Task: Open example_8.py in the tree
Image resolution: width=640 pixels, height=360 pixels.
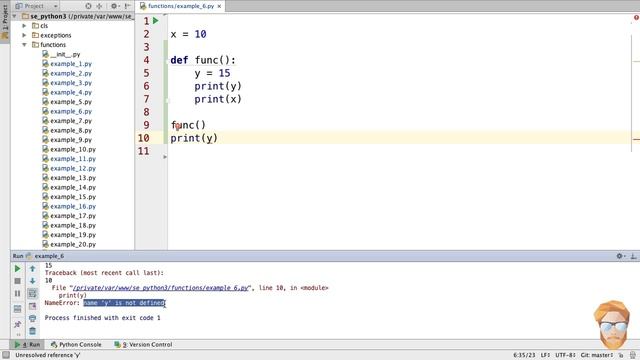Action: click(x=67, y=130)
